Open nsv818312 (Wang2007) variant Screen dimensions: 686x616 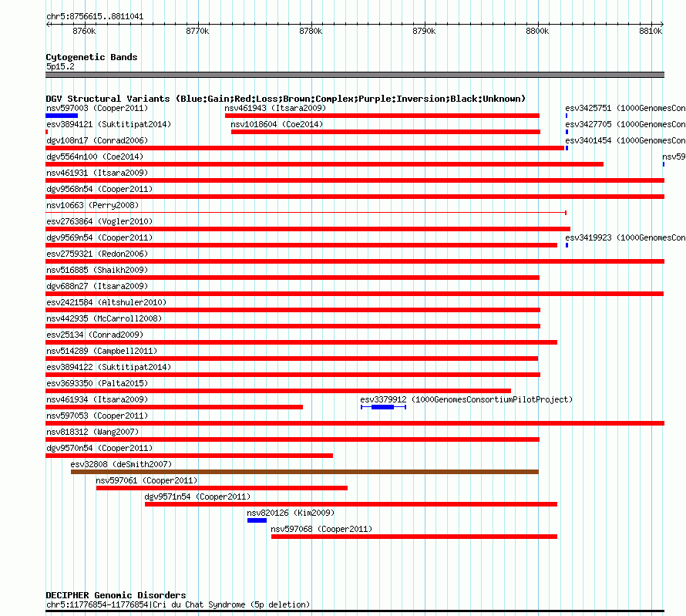pos(292,439)
